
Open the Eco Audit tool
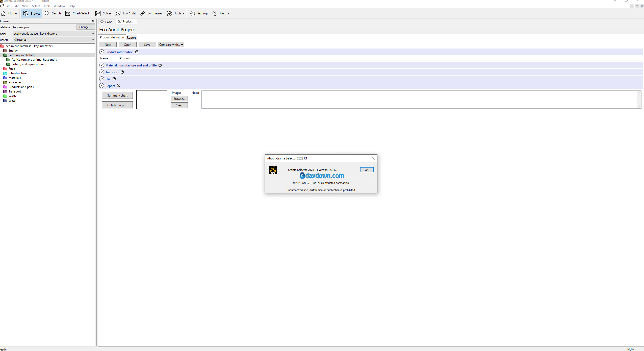point(126,13)
